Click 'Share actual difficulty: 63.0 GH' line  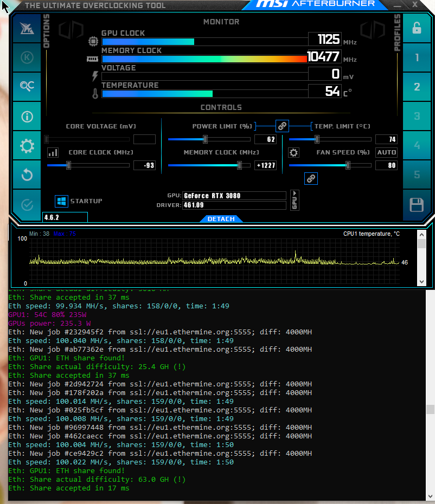point(97,480)
